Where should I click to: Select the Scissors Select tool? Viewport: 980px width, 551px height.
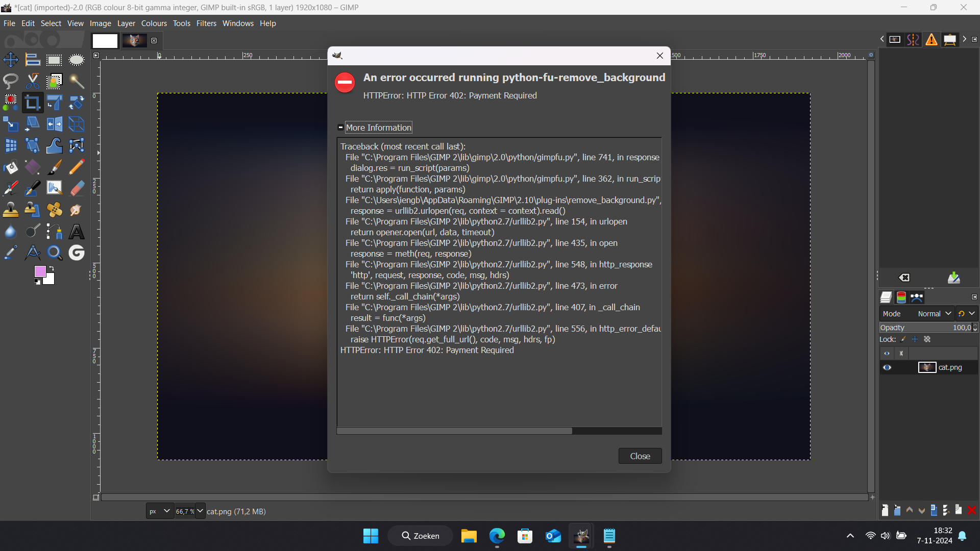click(33, 81)
